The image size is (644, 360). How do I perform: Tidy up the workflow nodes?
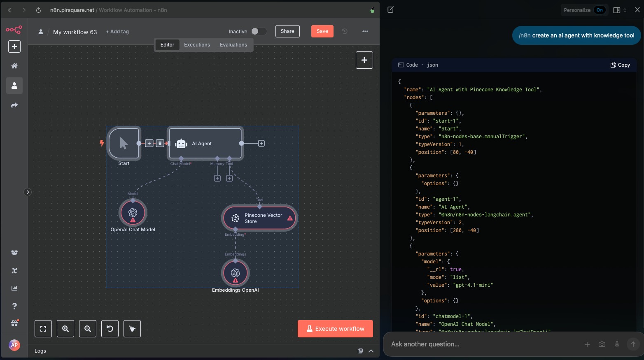[x=132, y=329]
